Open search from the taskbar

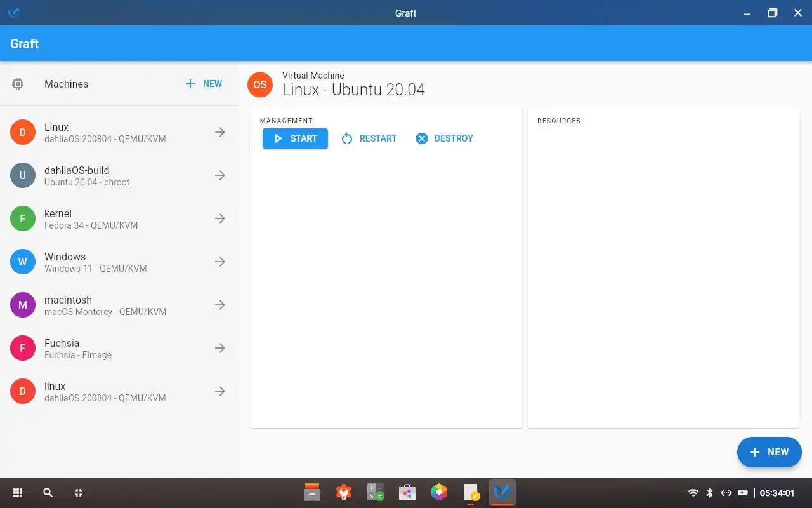pyautogui.click(x=48, y=493)
